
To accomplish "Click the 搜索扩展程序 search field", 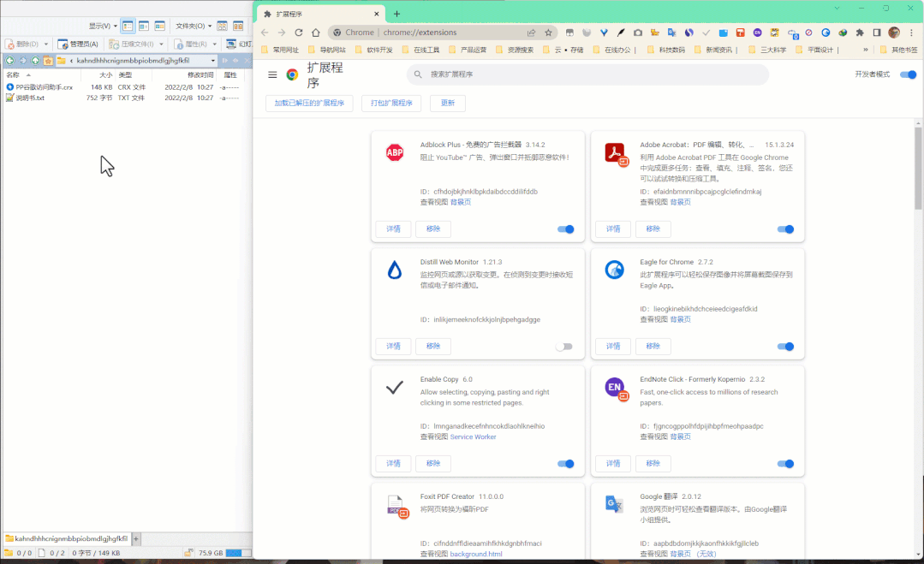I will coord(587,74).
